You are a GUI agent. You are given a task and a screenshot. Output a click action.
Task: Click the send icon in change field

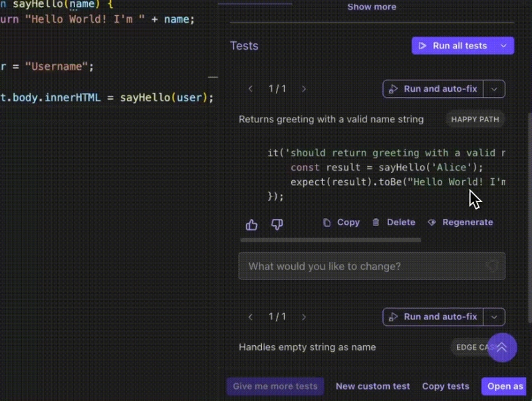[x=491, y=266]
